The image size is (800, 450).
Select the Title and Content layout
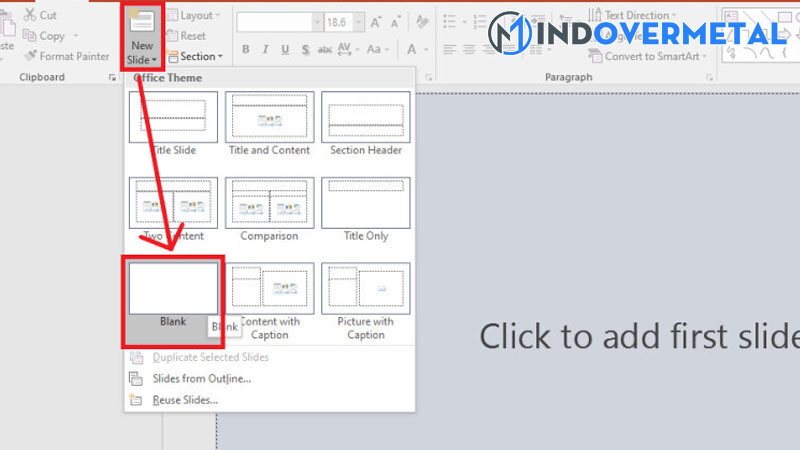269,118
